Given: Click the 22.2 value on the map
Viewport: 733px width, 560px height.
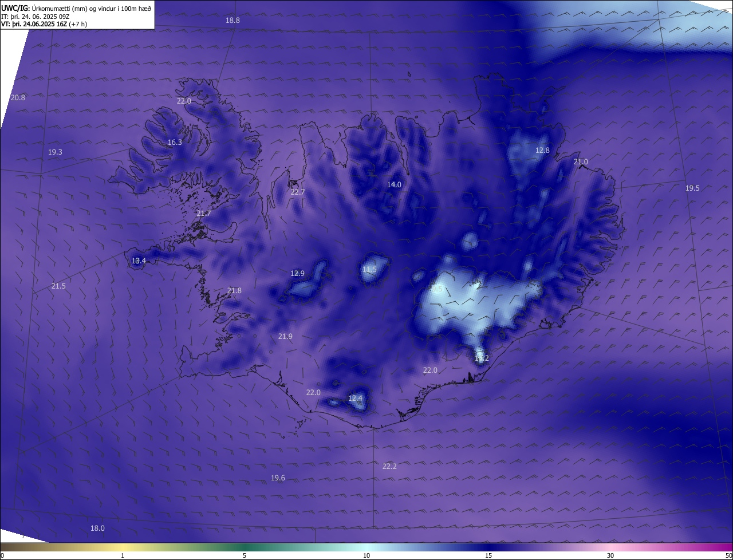Looking at the screenshot, I should [x=389, y=467].
